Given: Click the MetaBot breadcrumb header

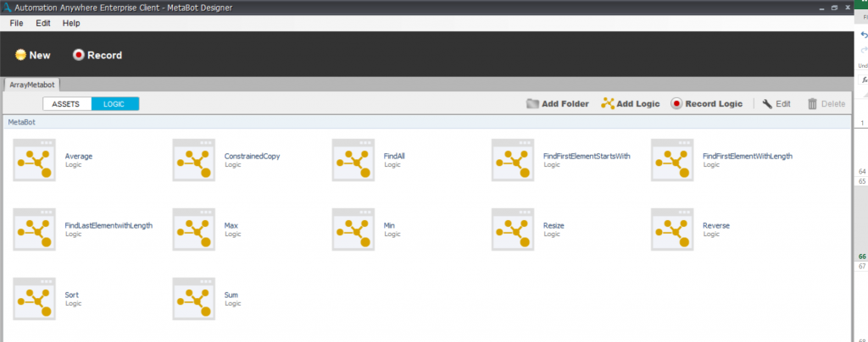Looking at the screenshot, I should (22, 122).
